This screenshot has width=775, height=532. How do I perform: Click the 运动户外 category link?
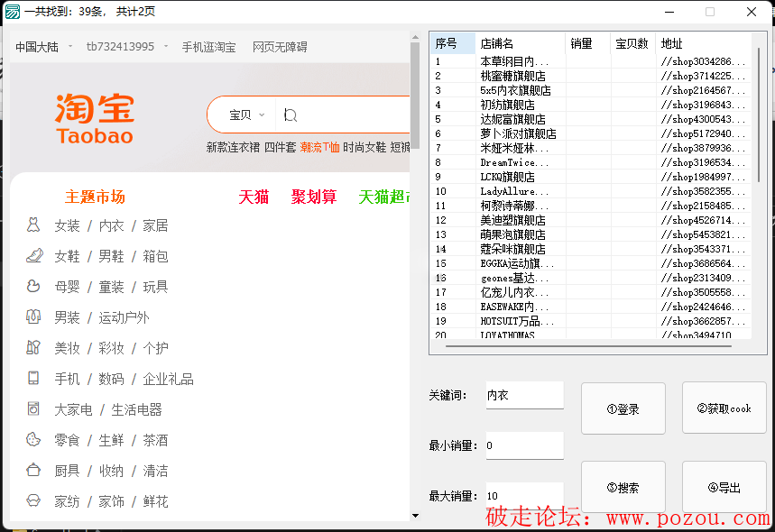pyautogui.click(x=124, y=317)
